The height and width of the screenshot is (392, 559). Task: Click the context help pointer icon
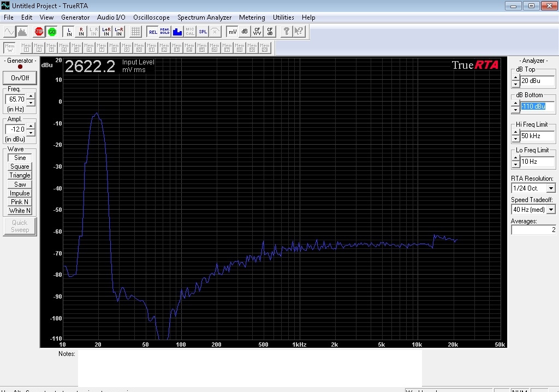point(299,32)
